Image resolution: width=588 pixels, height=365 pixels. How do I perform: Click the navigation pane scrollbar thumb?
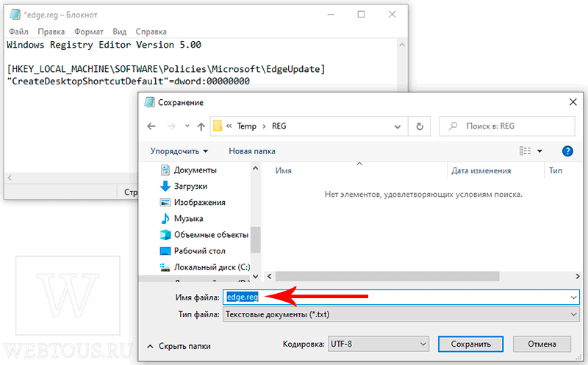pyautogui.click(x=256, y=240)
